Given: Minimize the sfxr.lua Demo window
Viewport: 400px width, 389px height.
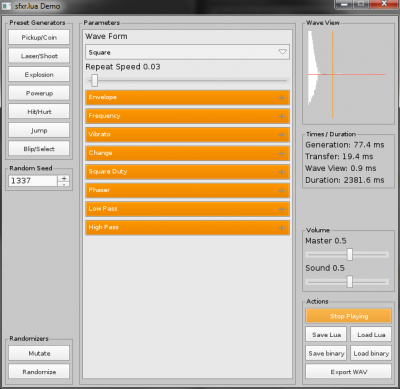Looking at the screenshot, I should [x=344, y=4].
